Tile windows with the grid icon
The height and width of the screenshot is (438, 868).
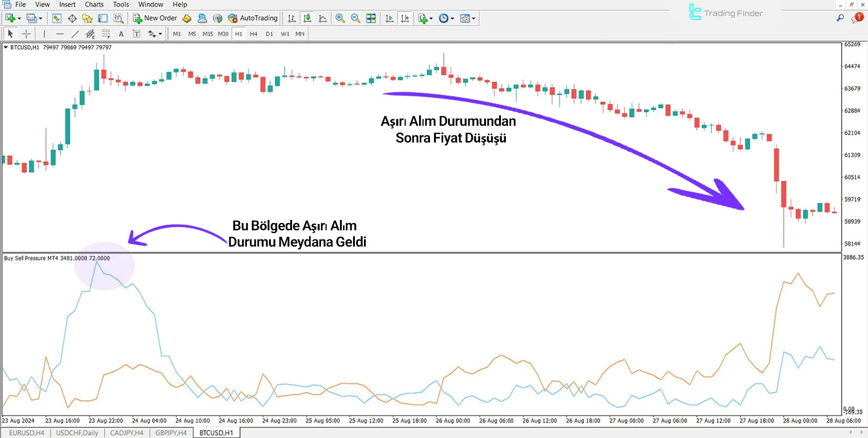click(371, 18)
